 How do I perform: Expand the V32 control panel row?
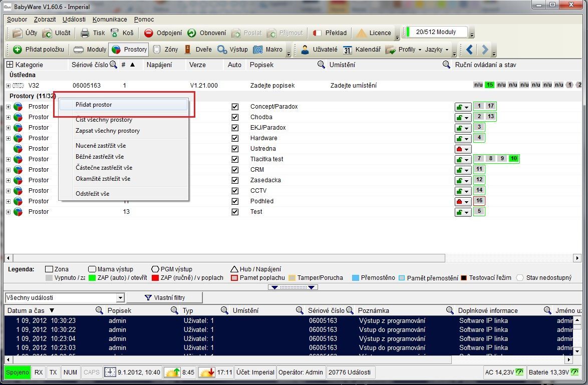pyautogui.click(x=8, y=86)
